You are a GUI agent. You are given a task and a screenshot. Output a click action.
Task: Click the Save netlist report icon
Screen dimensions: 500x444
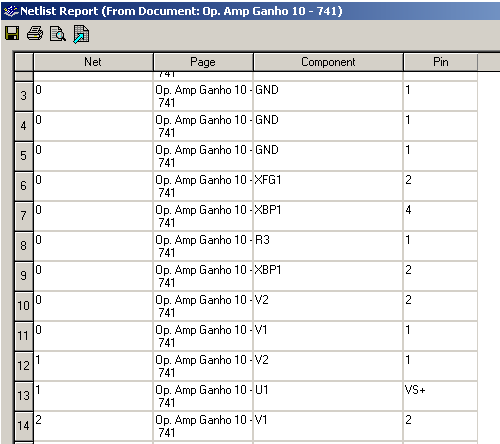(x=12, y=34)
